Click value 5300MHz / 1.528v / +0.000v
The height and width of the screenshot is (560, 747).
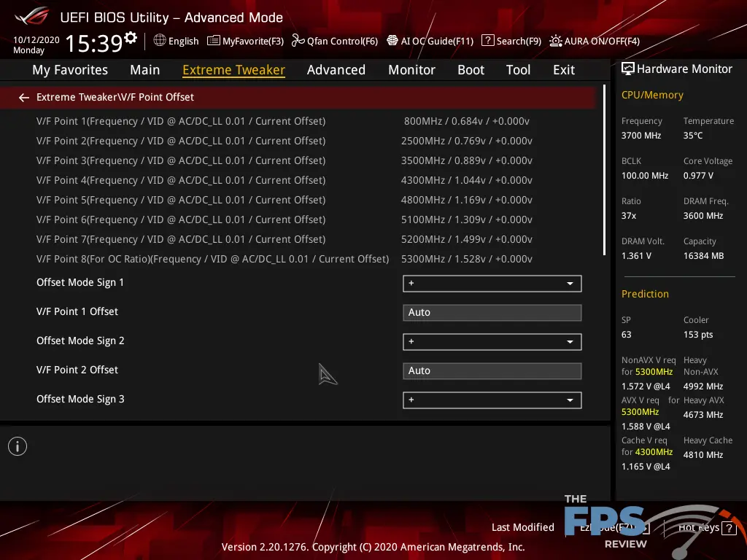tap(467, 259)
